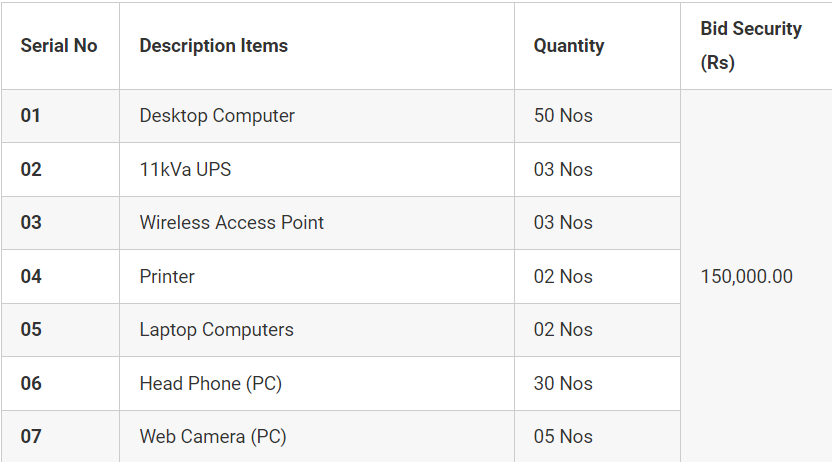Click the Description Items column header

point(214,46)
